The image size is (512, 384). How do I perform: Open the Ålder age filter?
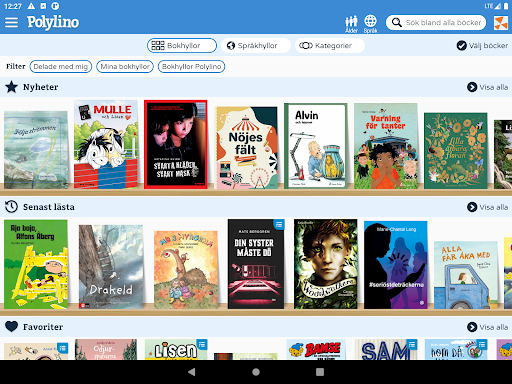tap(351, 24)
